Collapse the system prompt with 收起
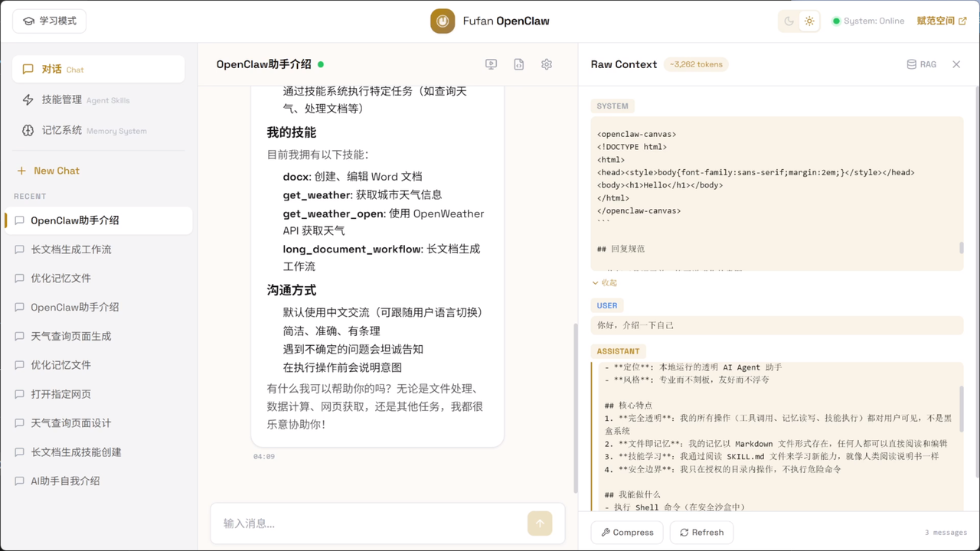The height and width of the screenshot is (551, 980). tap(605, 282)
